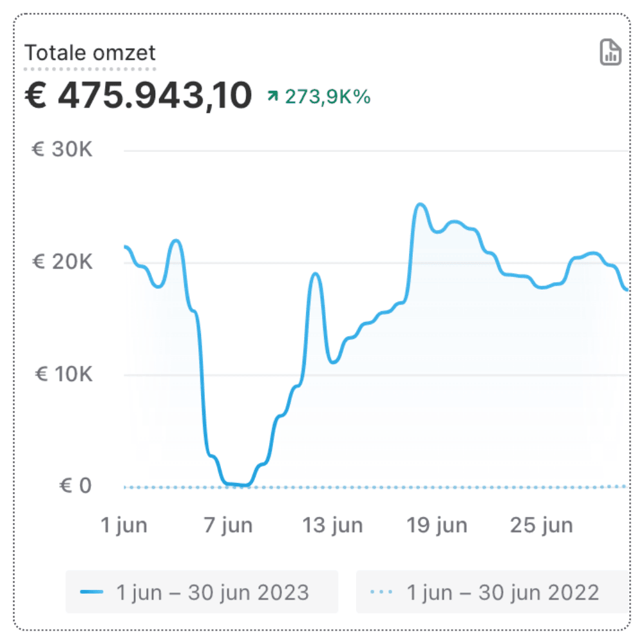
Task: Click the highest peak of the blue revenue line
Action: tap(420, 204)
